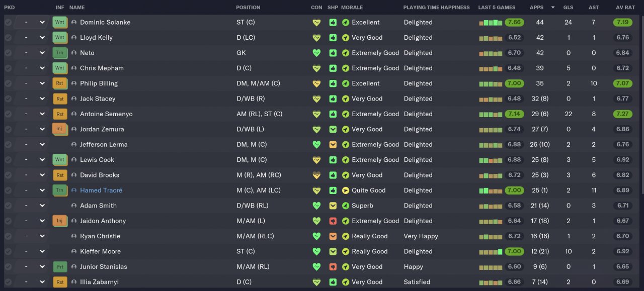Image resolution: width=644 pixels, height=291 pixels.
Task: Click Neto's green condition heart icon
Action: (316, 53)
